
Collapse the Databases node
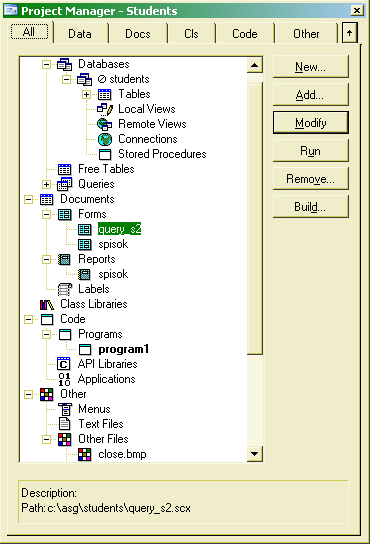(x=46, y=65)
